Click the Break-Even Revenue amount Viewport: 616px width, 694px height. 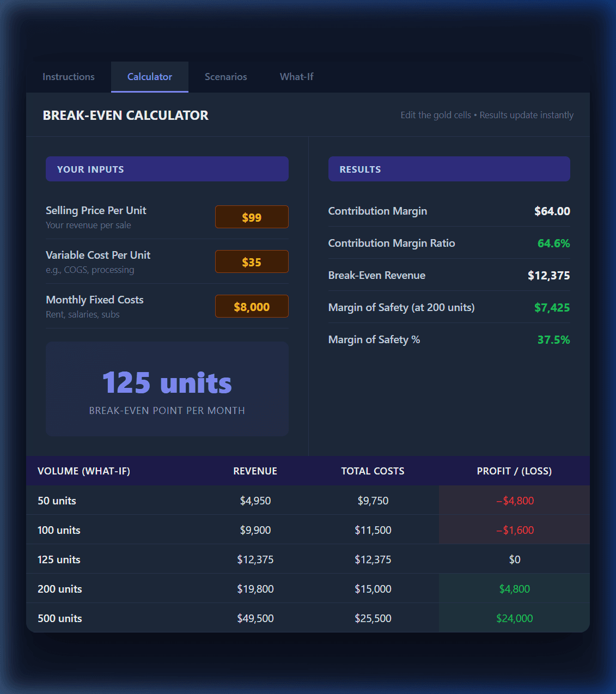point(549,275)
